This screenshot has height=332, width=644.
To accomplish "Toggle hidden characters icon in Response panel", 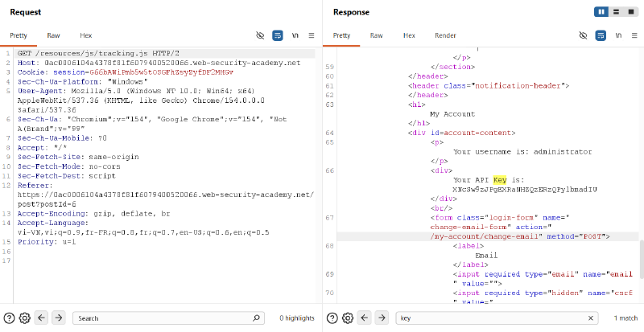I will point(583,35).
